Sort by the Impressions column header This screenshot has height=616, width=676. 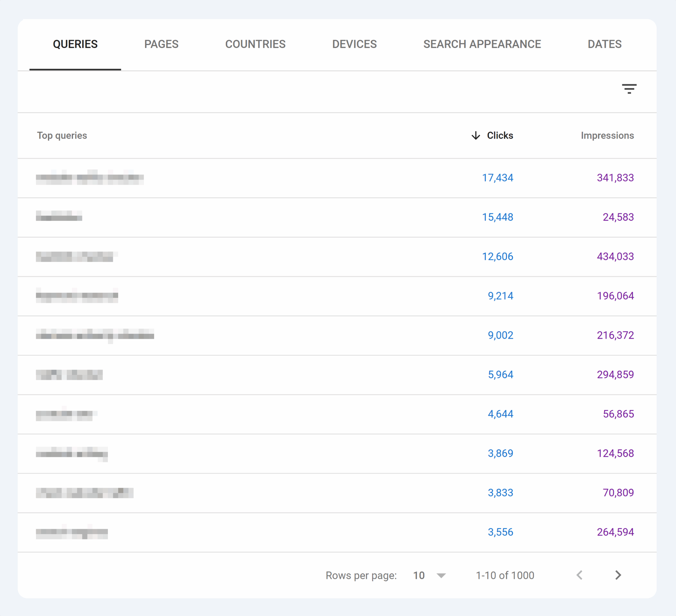pos(607,135)
